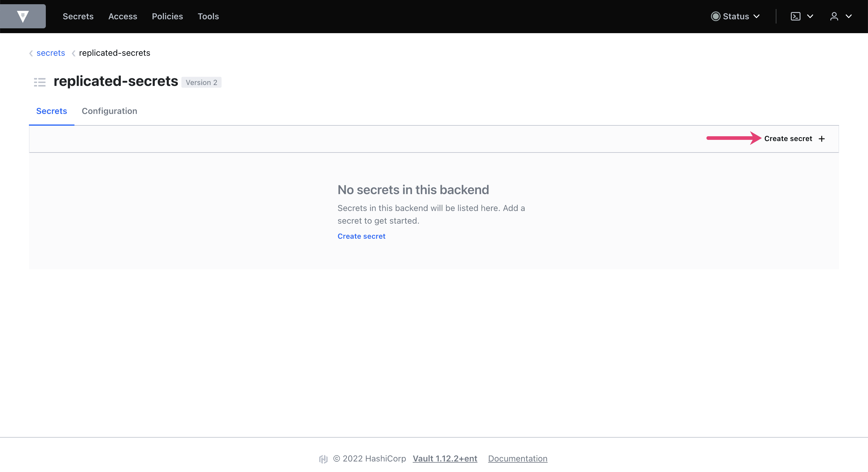
Task: Toggle the Access navigation menu item
Action: click(x=122, y=16)
